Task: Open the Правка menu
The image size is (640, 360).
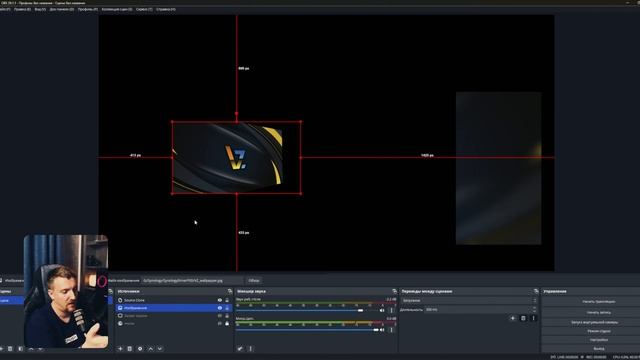Action: [22, 9]
